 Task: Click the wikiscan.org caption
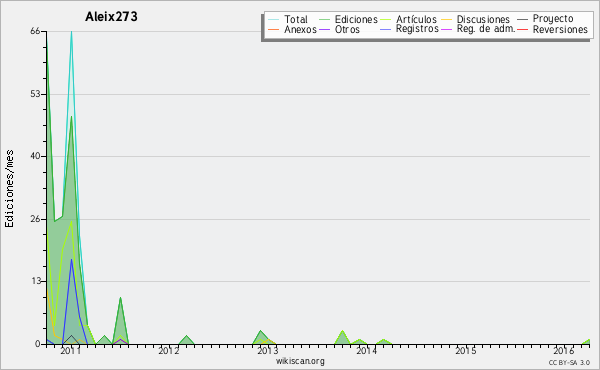[300, 361]
